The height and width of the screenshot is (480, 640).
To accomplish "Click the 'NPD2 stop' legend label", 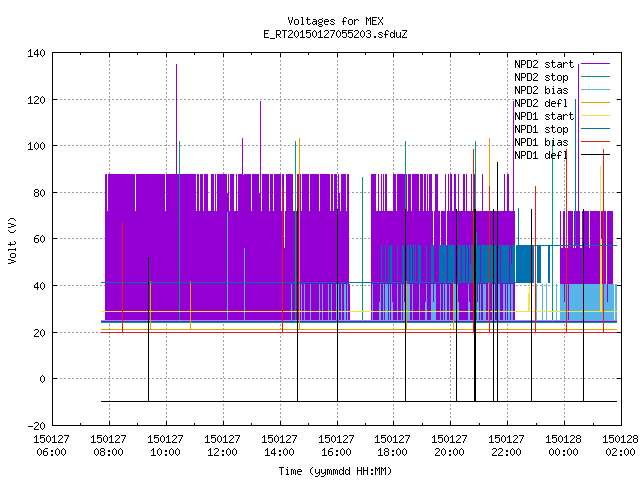I will (x=541, y=77).
